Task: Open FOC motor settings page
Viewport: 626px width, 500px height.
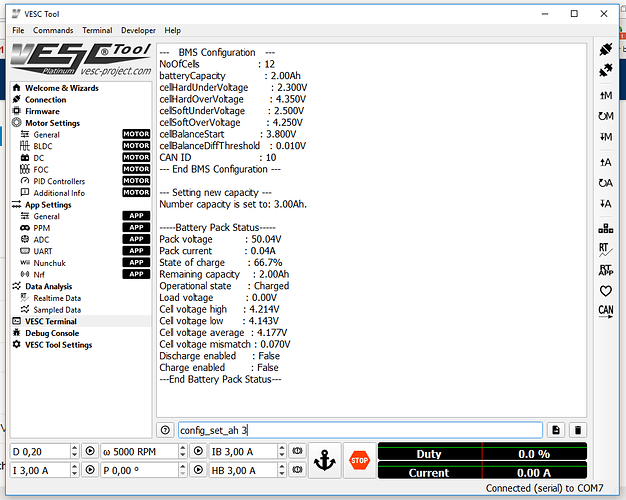Action: [42, 169]
